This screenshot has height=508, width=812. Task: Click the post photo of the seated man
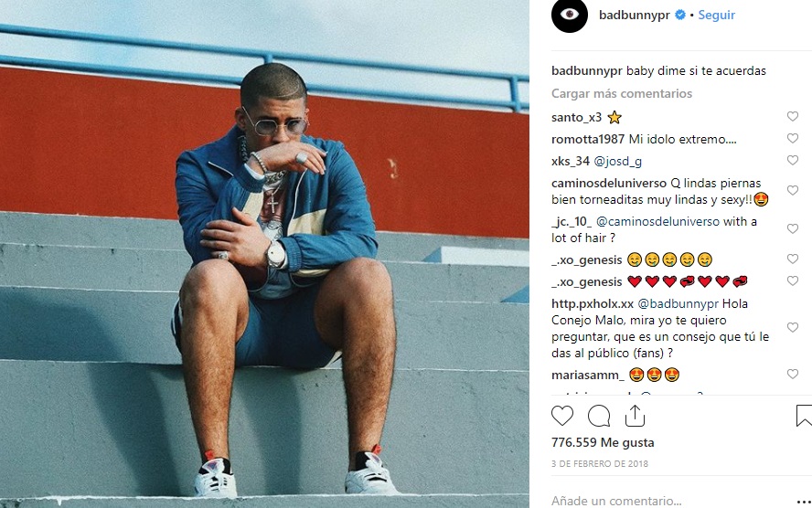265,254
